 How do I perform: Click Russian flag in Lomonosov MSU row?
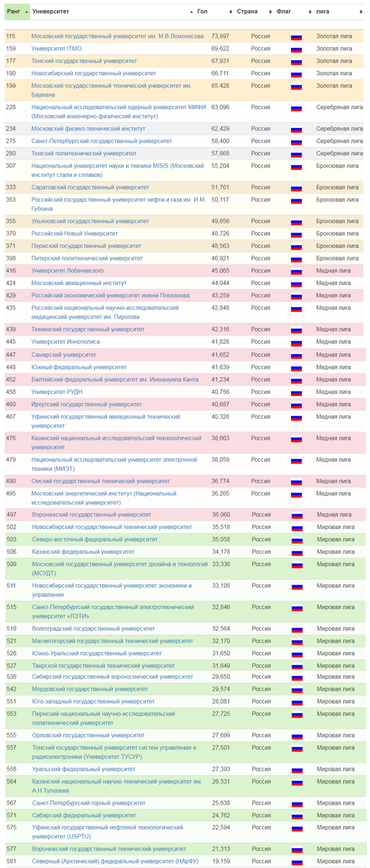297,36
